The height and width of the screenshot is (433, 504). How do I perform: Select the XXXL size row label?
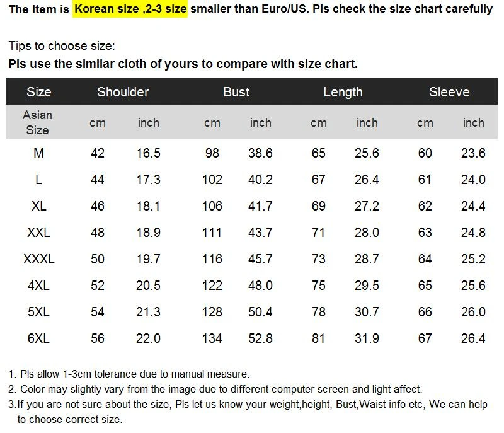38,259
